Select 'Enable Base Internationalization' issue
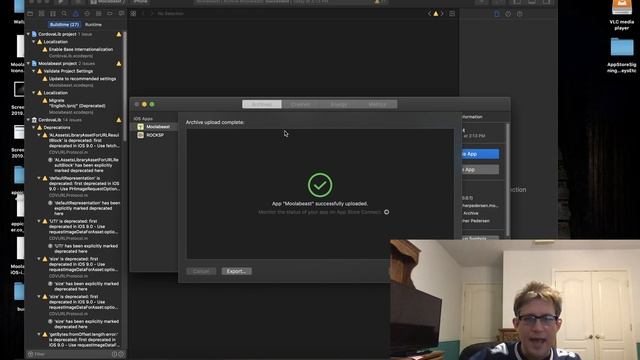The width and height of the screenshot is (640, 360). point(81,49)
